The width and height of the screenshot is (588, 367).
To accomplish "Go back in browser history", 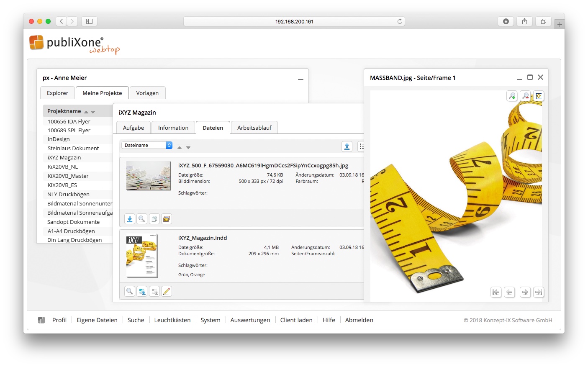I will (62, 21).
